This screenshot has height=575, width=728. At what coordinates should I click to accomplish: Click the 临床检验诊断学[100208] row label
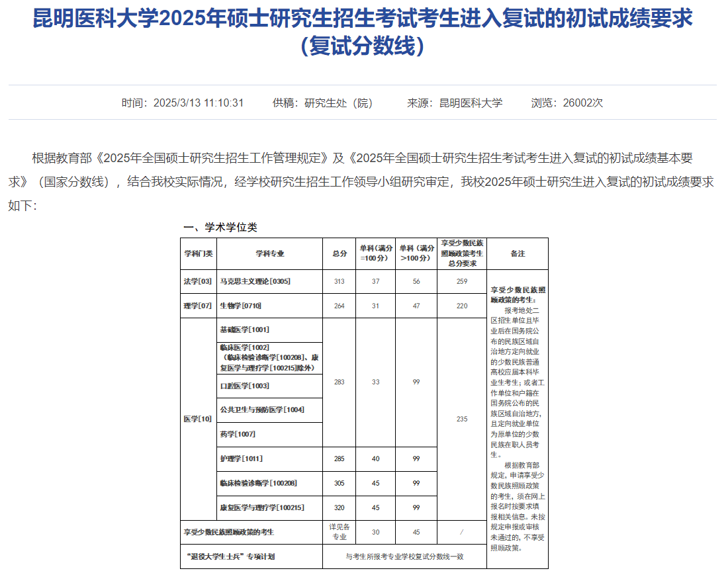pos(259,484)
